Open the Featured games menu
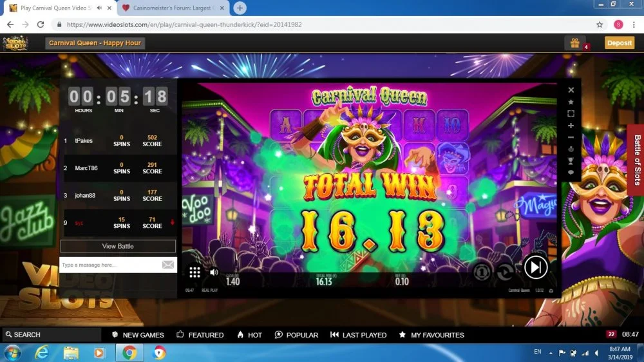This screenshot has height=362, width=644. (x=200, y=335)
